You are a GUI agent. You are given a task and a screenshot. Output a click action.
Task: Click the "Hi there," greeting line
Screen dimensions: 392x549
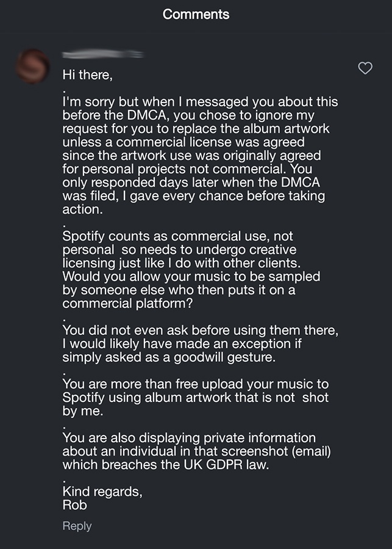[x=88, y=75]
